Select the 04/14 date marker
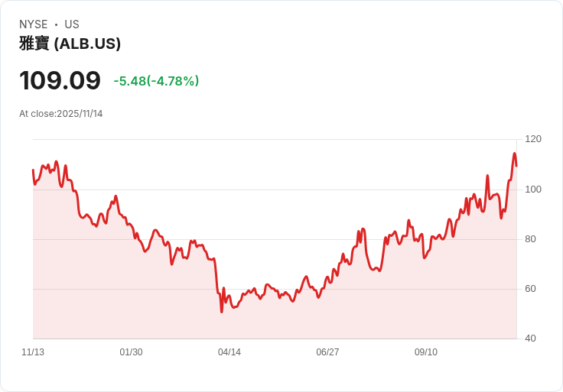Screen dimensions: 563x392 [x=229, y=352]
